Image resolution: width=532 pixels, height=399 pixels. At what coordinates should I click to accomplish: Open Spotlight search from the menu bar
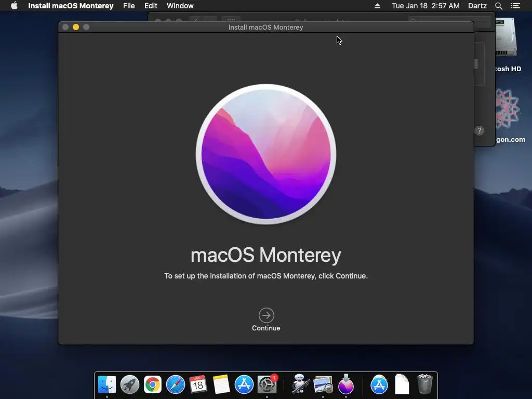[x=498, y=6]
